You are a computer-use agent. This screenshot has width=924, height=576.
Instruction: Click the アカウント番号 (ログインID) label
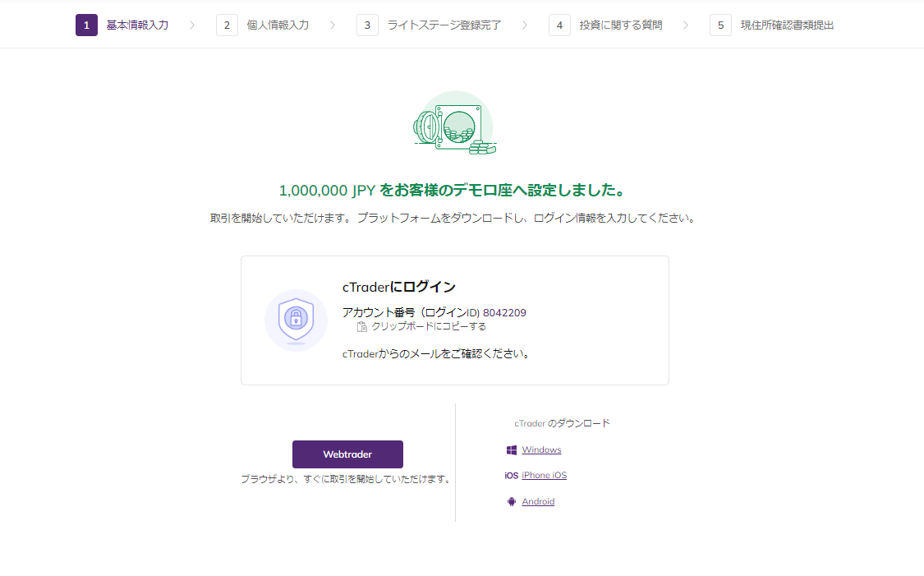[411, 313]
